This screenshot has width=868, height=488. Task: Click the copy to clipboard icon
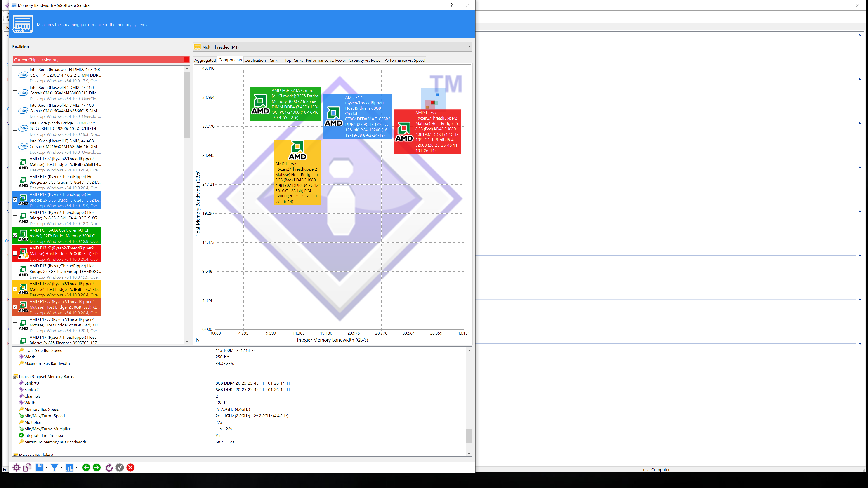(x=27, y=467)
